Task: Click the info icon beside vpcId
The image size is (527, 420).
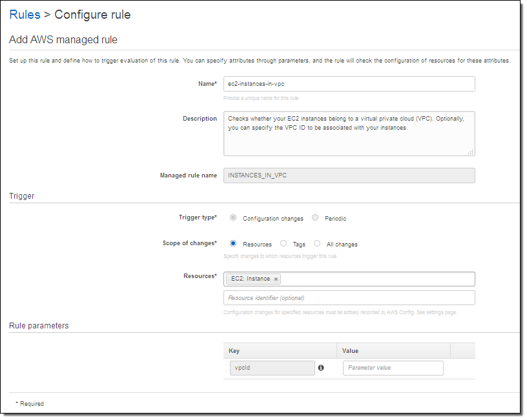Action: pyautogui.click(x=321, y=368)
